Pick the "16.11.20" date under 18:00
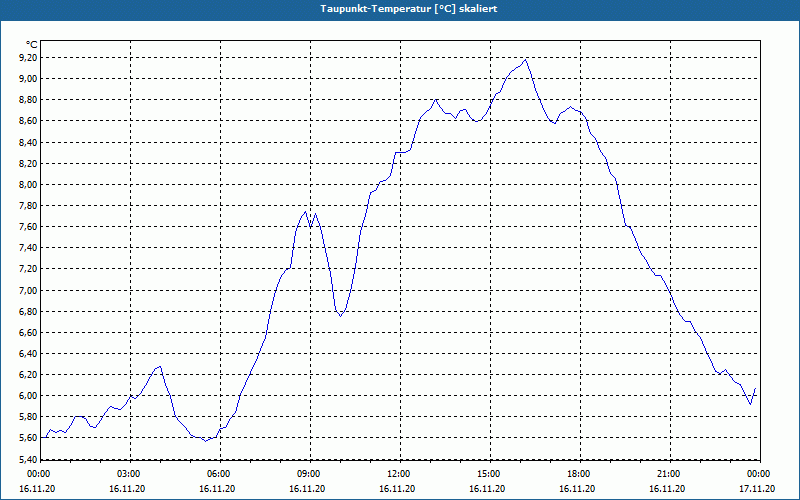Screen dimensions: 800x500 [578, 489]
